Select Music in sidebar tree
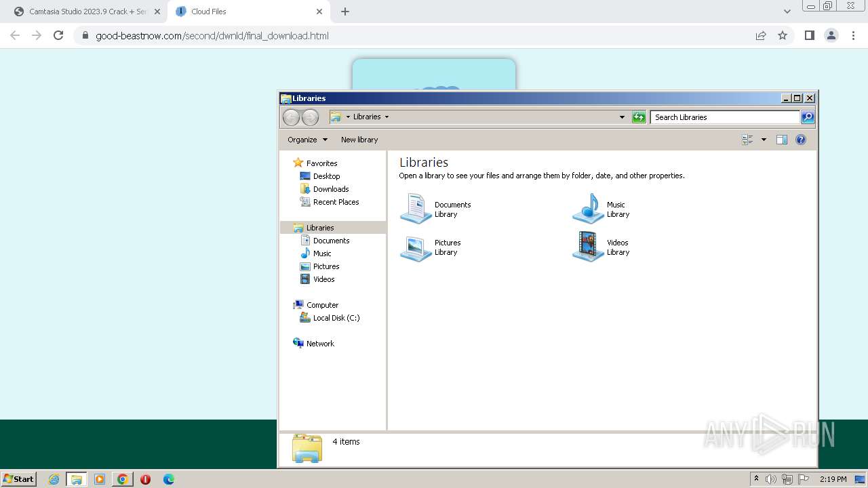The width and height of the screenshot is (868, 488). pos(322,253)
